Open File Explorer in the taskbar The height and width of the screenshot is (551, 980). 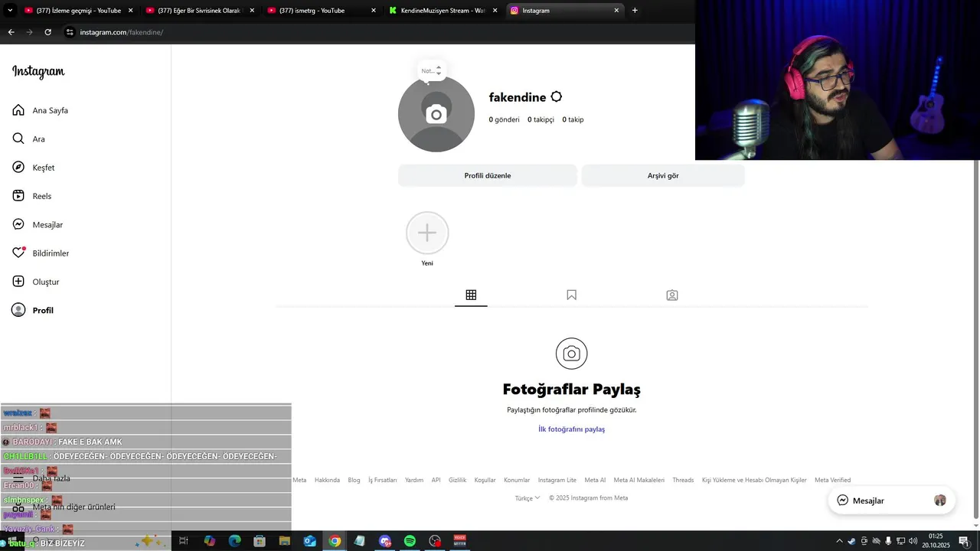(284, 541)
